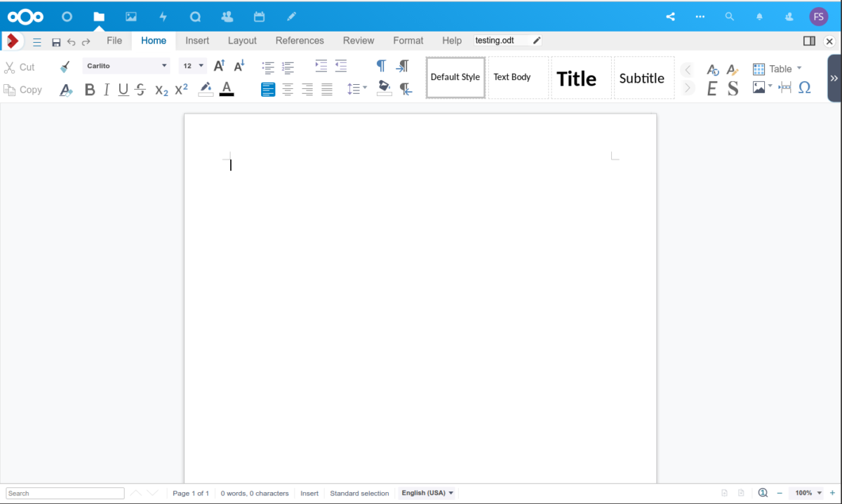This screenshot has height=504, width=842.
Task: Save the document with the floppy icon
Action: [x=56, y=42]
